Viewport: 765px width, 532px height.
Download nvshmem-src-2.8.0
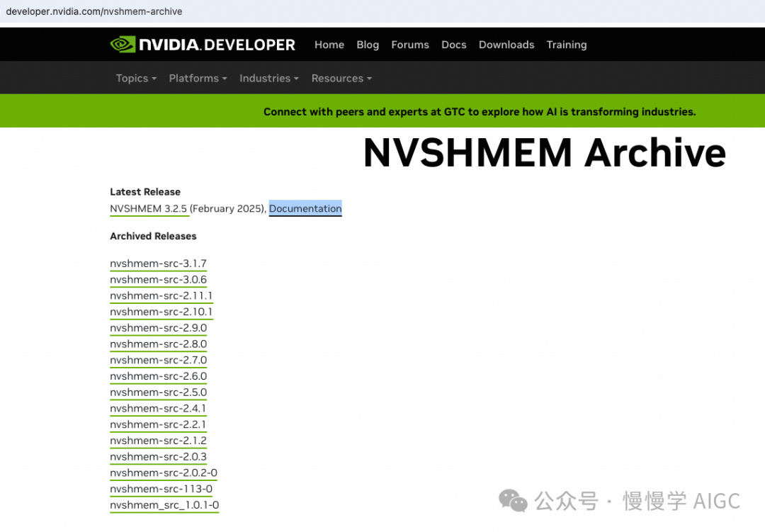point(158,344)
